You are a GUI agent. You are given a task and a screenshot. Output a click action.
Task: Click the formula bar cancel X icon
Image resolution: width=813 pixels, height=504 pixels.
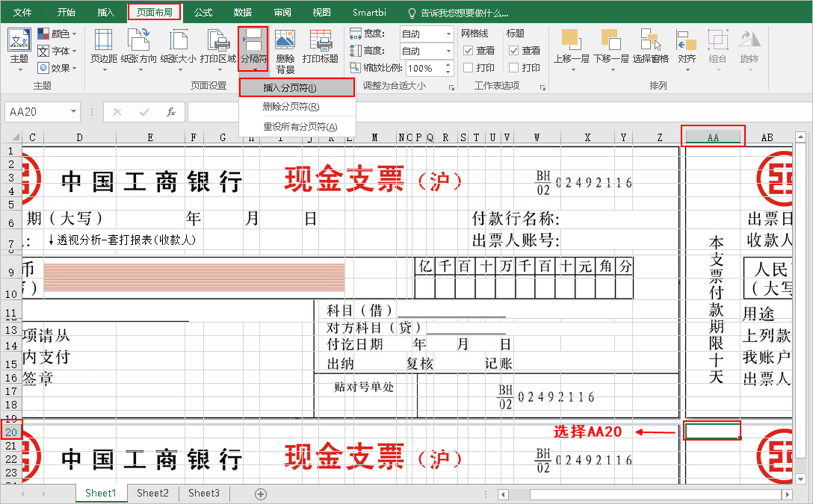[117, 112]
